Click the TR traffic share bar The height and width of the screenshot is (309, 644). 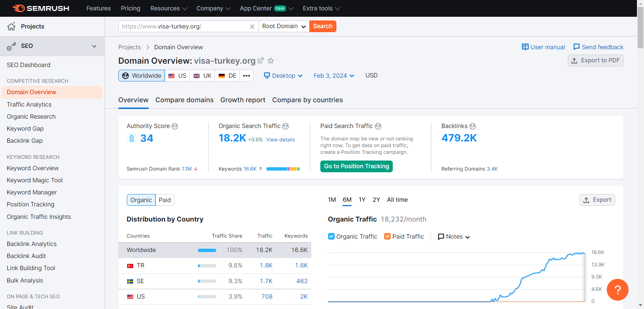[x=207, y=266]
